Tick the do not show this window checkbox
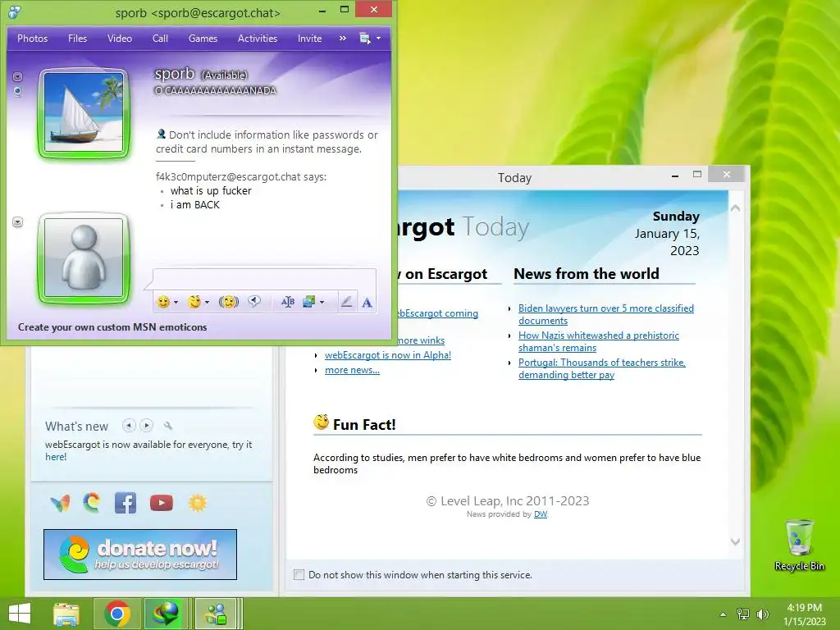Viewport: 840px width, 630px height. (x=299, y=575)
